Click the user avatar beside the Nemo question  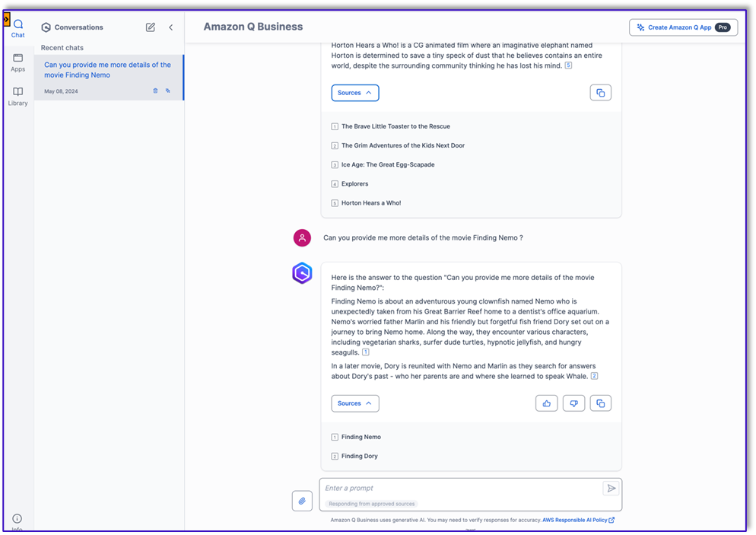coord(302,238)
